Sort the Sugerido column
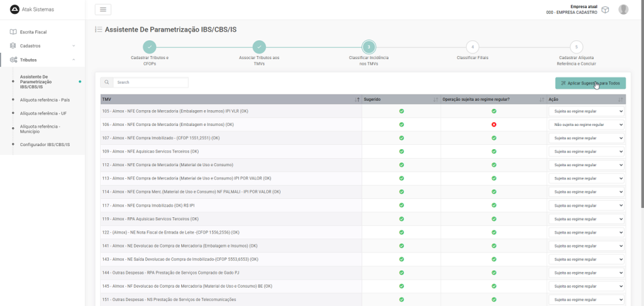The height and width of the screenshot is (306, 644). click(436, 99)
